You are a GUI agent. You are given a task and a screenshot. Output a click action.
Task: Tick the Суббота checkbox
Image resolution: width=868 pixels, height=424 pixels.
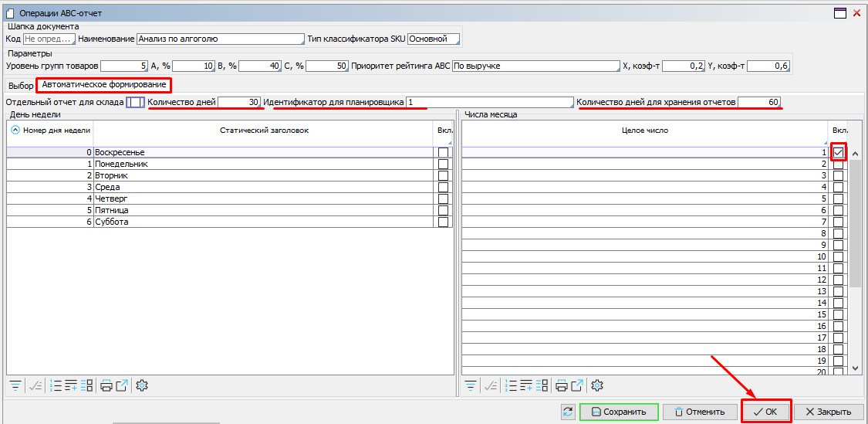tap(443, 222)
